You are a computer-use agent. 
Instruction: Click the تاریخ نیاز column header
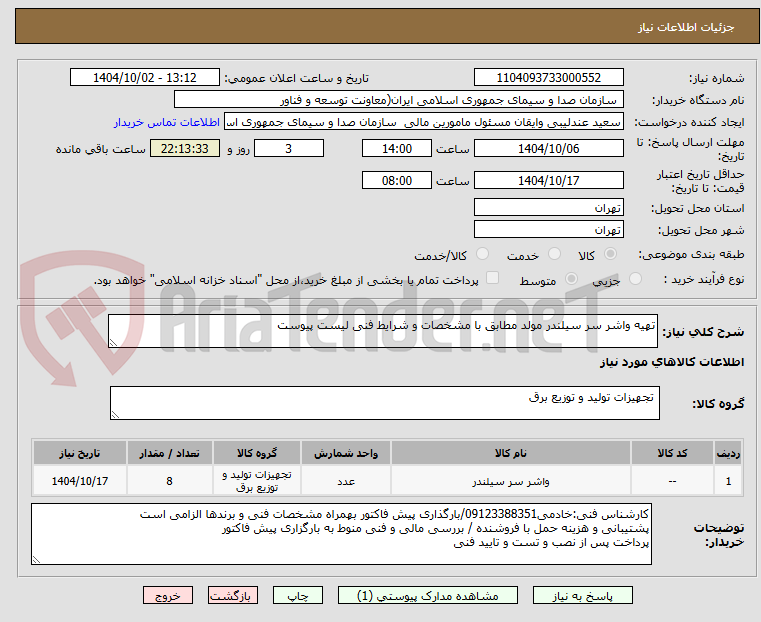[x=80, y=453]
